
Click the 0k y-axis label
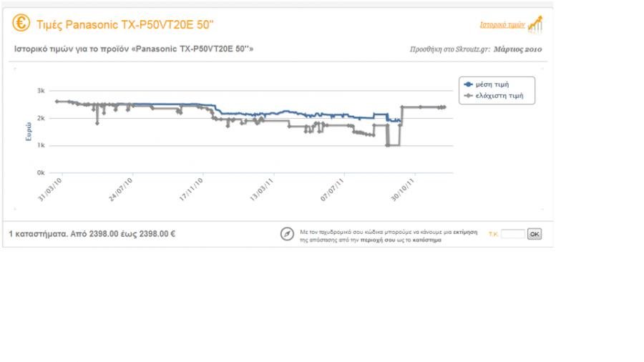(x=41, y=173)
